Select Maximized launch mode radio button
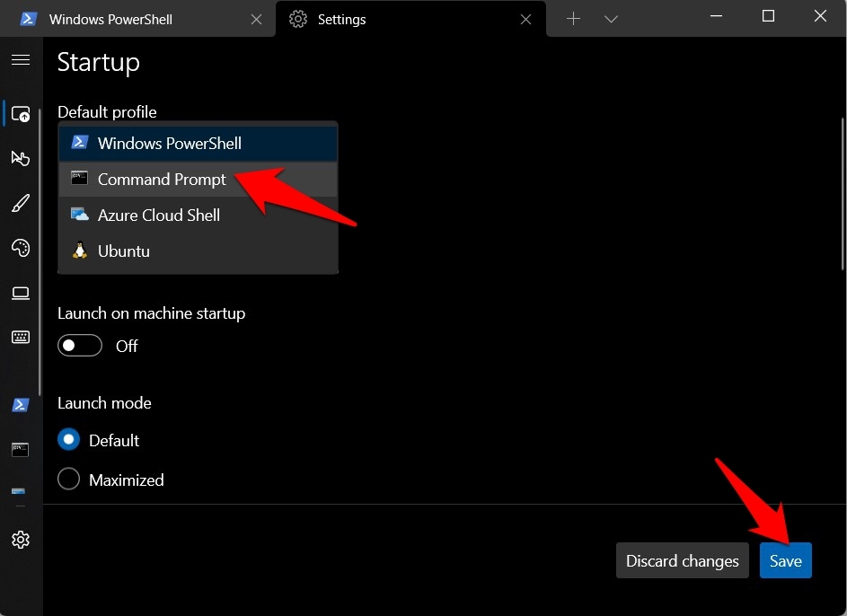 point(68,479)
